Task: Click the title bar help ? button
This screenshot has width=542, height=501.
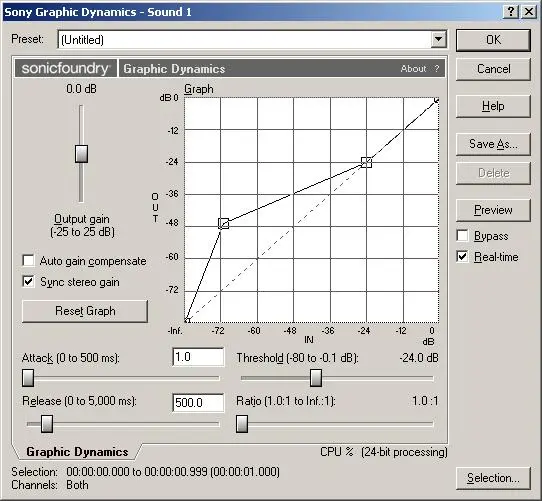Action: tap(511, 12)
